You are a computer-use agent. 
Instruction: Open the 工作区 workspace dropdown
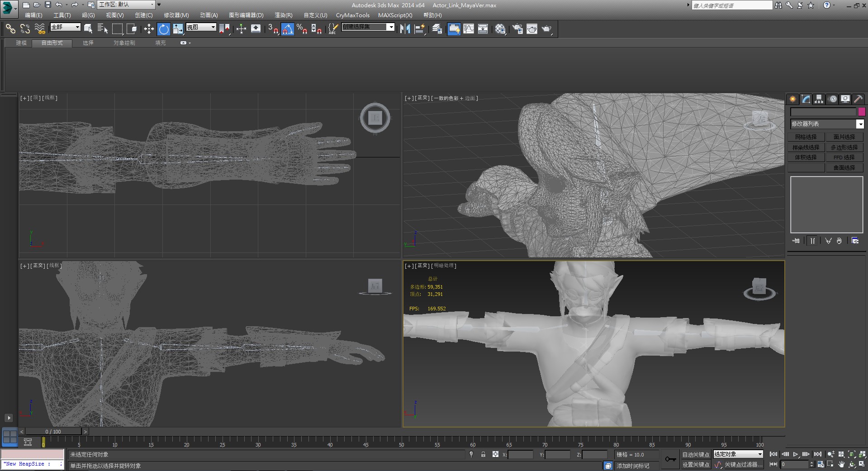click(126, 5)
